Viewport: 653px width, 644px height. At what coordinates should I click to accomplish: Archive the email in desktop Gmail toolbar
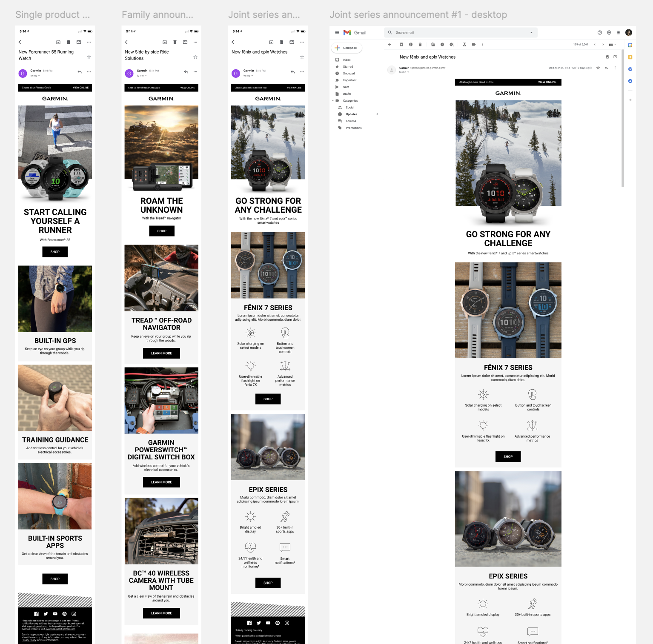click(x=401, y=44)
